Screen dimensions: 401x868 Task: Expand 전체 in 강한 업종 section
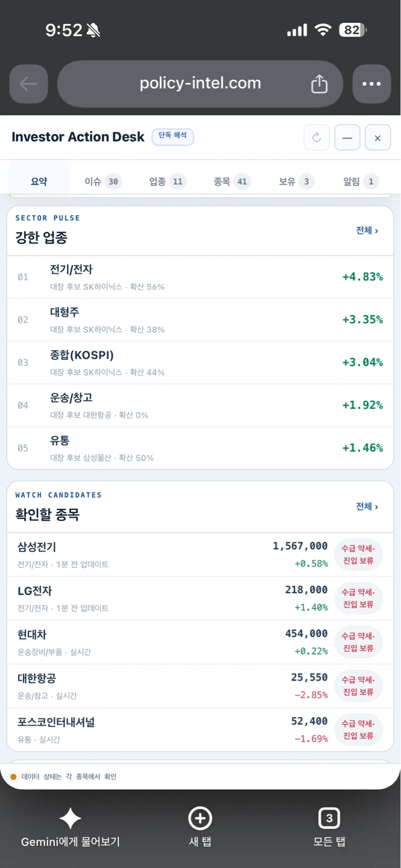pyautogui.click(x=367, y=230)
